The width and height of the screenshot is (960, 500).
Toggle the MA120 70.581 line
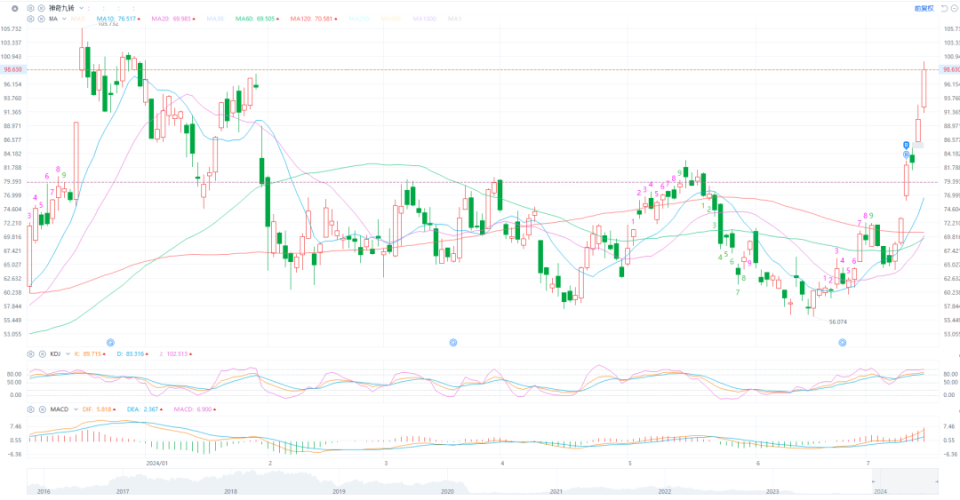pyautogui.click(x=313, y=19)
